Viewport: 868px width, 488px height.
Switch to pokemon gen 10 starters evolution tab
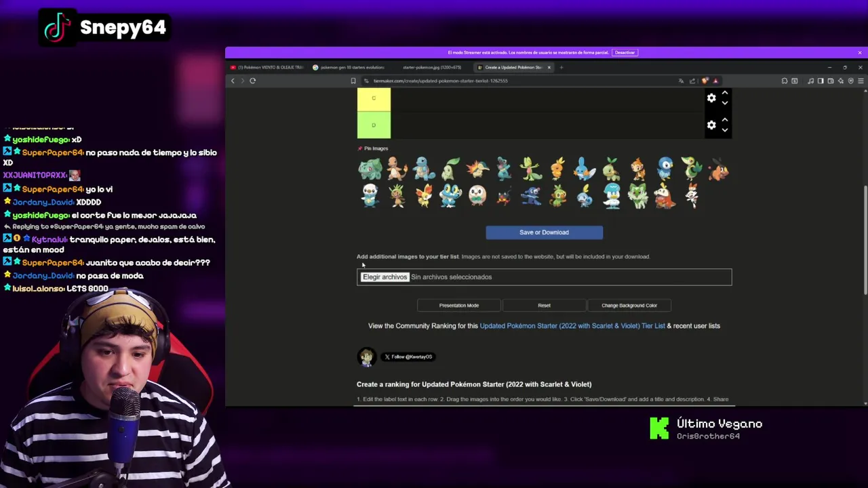pyautogui.click(x=350, y=67)
